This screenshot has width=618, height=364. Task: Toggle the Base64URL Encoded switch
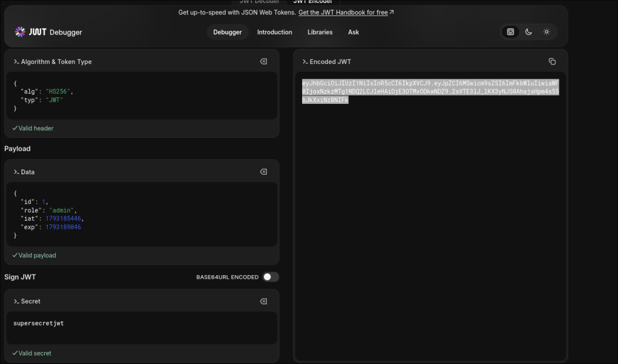(270, 277)
